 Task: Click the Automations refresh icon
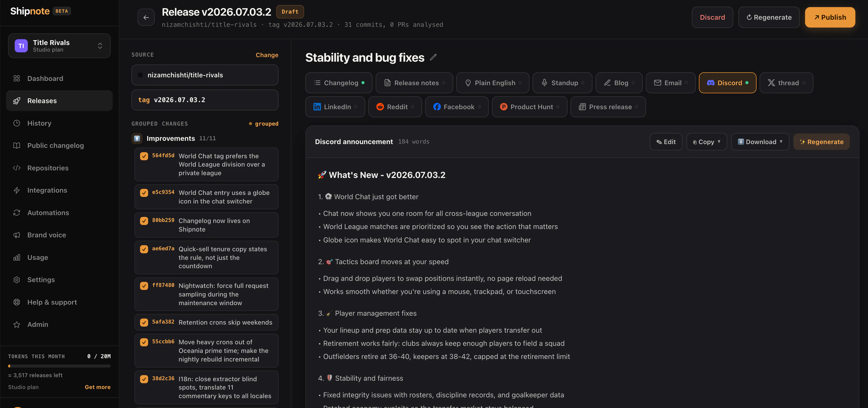click(16, 213)
